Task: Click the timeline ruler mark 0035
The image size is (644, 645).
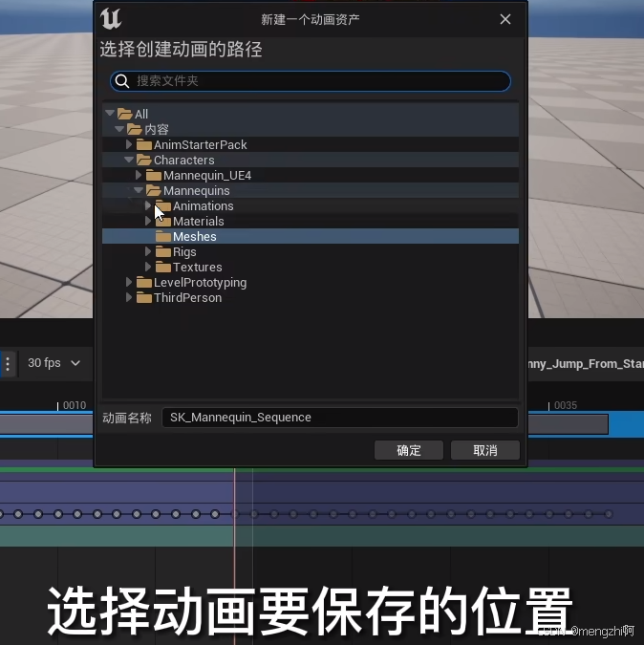Action: (x=566, y=405)
